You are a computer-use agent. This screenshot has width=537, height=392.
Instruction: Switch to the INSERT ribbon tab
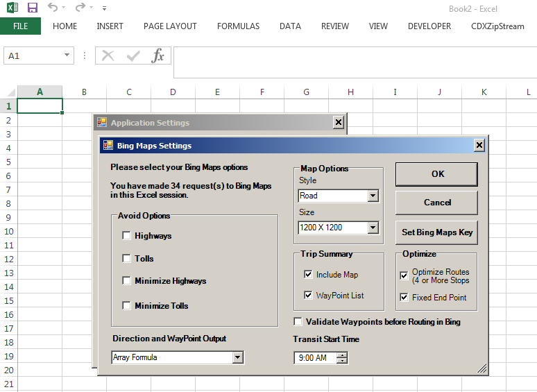point(110,26)
